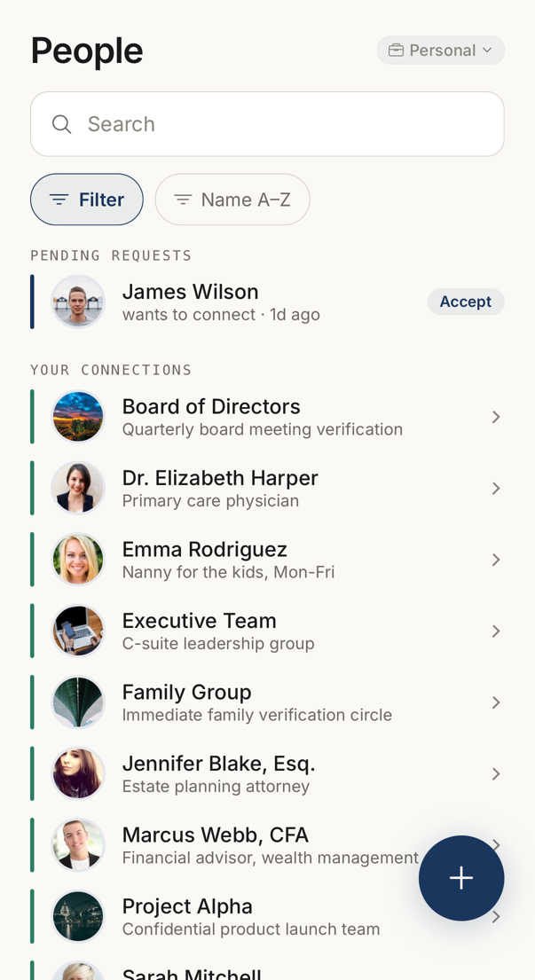Open Marcus Webb's avatar
The image size is (535, 980).
coord(78,843)
